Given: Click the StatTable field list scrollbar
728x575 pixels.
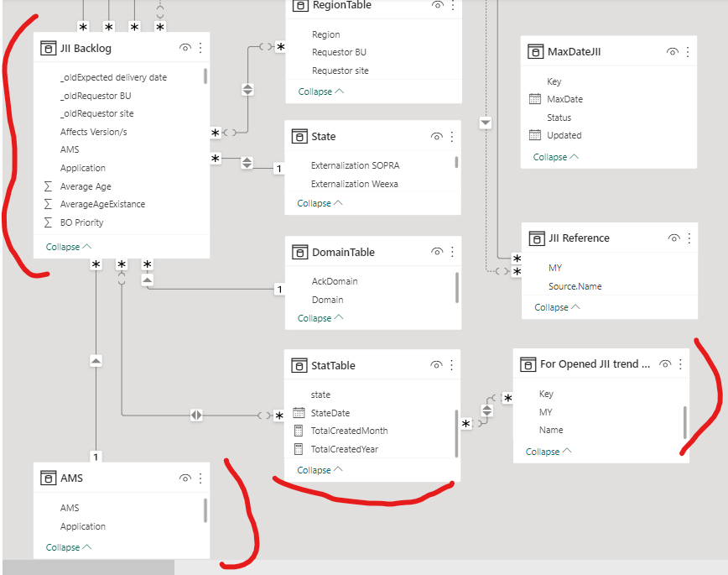Looking at the screenshot, I should point(456,433).
